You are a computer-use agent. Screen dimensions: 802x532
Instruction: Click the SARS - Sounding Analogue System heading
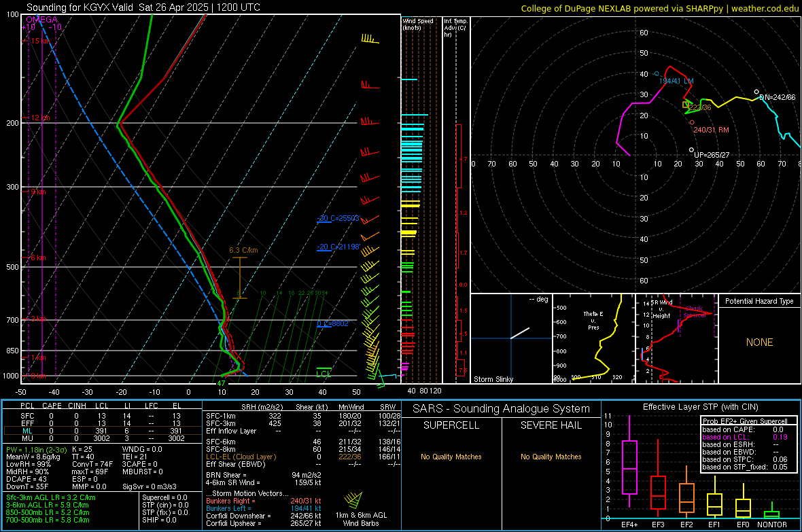coord(501,409)
